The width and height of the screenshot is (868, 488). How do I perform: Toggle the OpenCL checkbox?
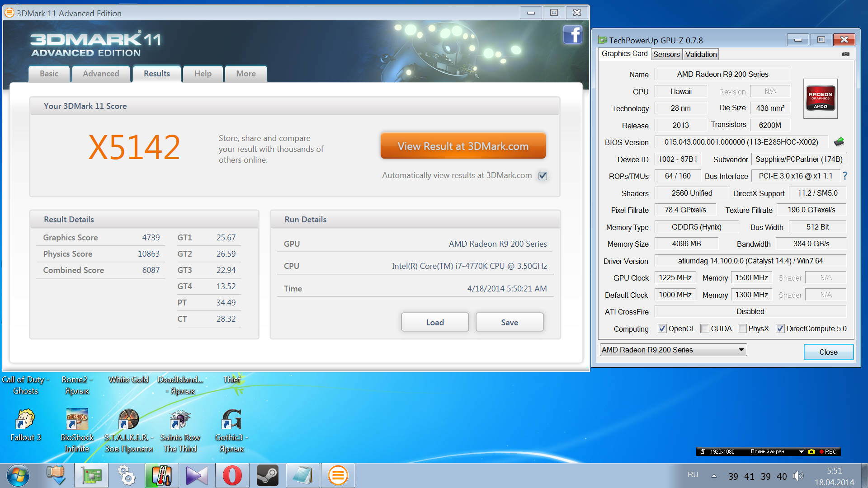click(662, 328)
